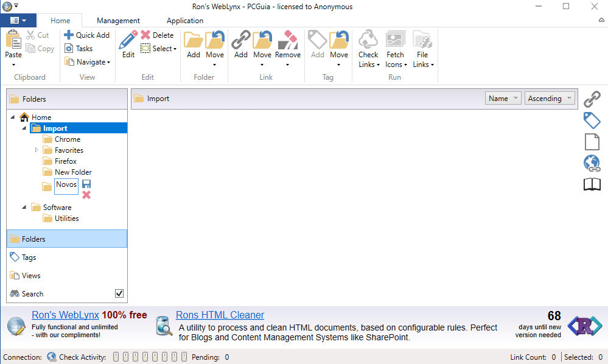The height and width of the screenshot is (364, 608).
Task: Click the blue tag icon in right sidebar
Action: [592, 121]
